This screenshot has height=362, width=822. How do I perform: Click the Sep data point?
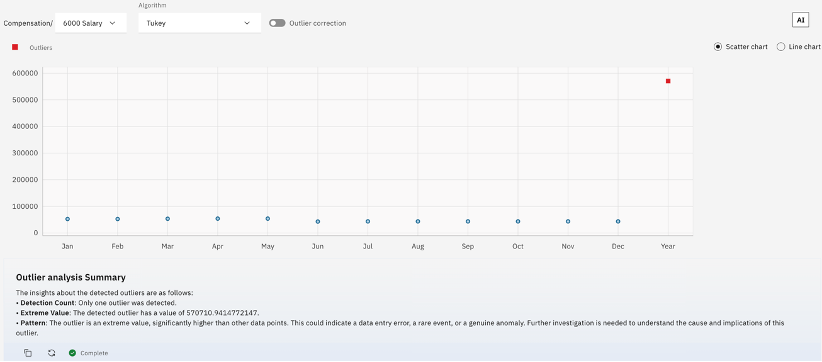click(468, 222)
